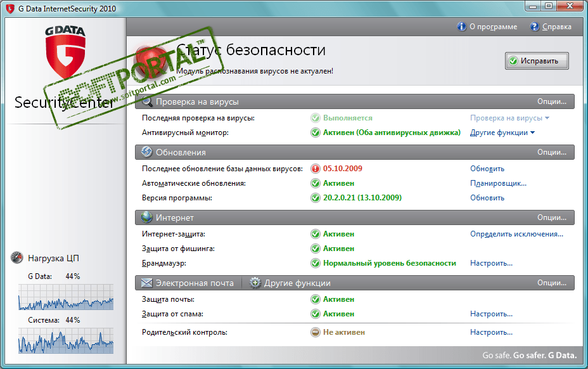Viewport: 588px width, 369px height.
Task: Click the Обновления section header
Action: (x=354, y=152)
